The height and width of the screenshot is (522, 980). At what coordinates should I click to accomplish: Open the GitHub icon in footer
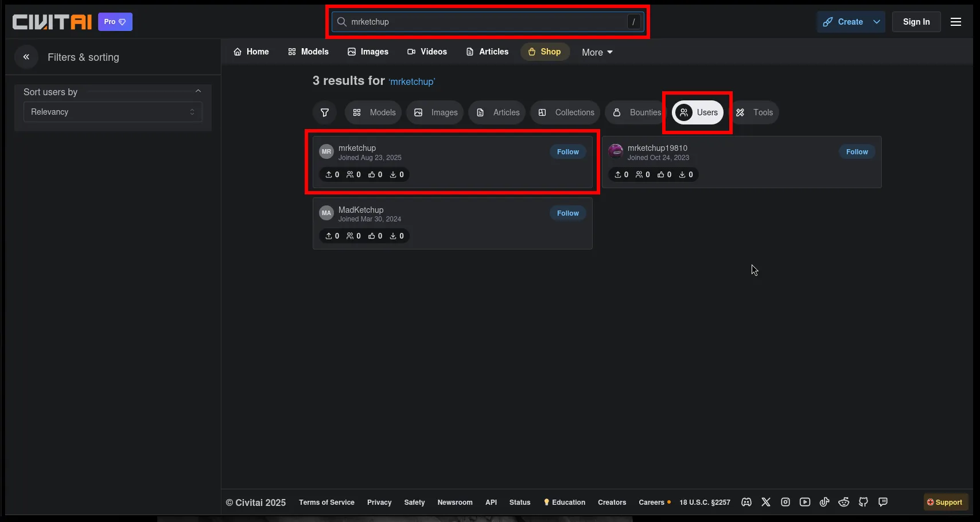tap(863, 502)
